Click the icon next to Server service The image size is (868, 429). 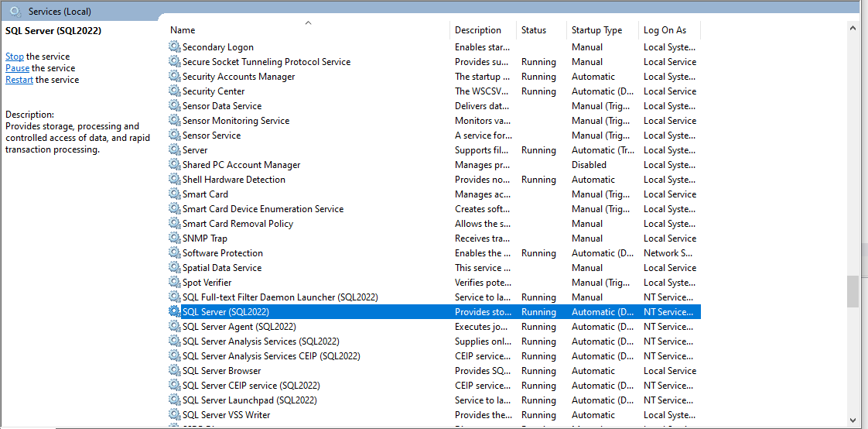(174, 150)
